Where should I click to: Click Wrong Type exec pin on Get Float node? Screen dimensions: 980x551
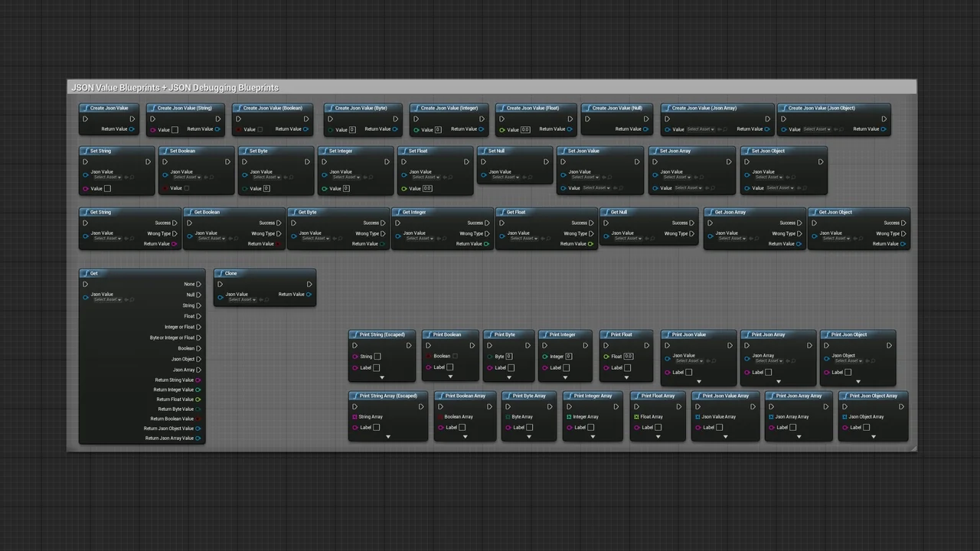(x=591, y=233)
